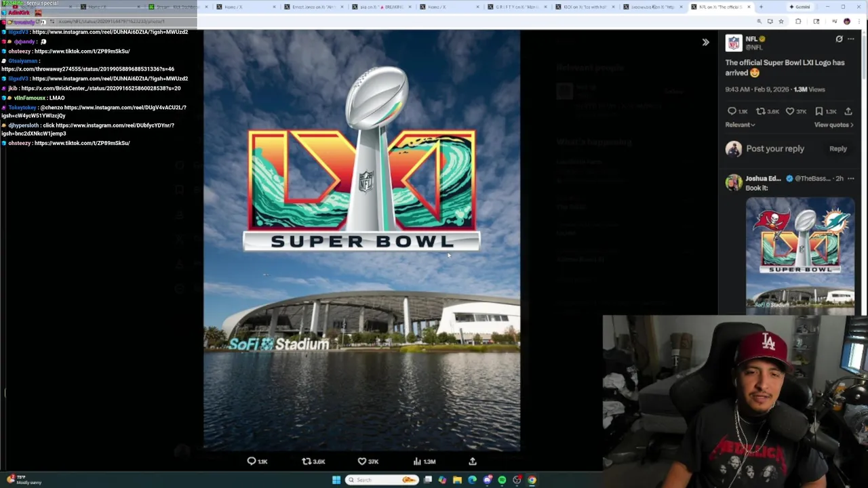Click the Super Bowl LXI logo photo
The width and height of the screenshot is (868, 488).
pyautogui.click(x=361, y=240)
